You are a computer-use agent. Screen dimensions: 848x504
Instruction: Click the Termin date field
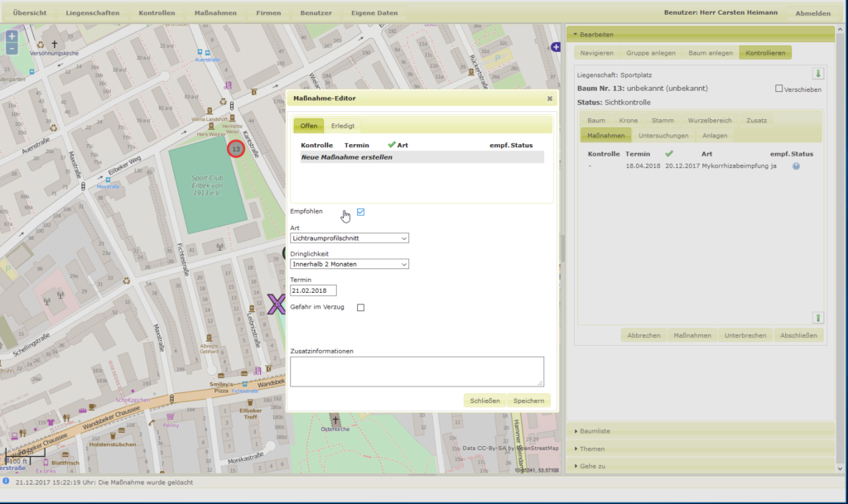(x=313, y=290)
